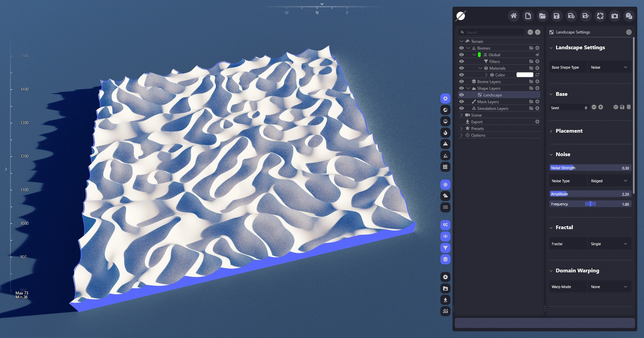Select the Biome Layers tree item
Viewport: 644px width, 338px height.
489,82
